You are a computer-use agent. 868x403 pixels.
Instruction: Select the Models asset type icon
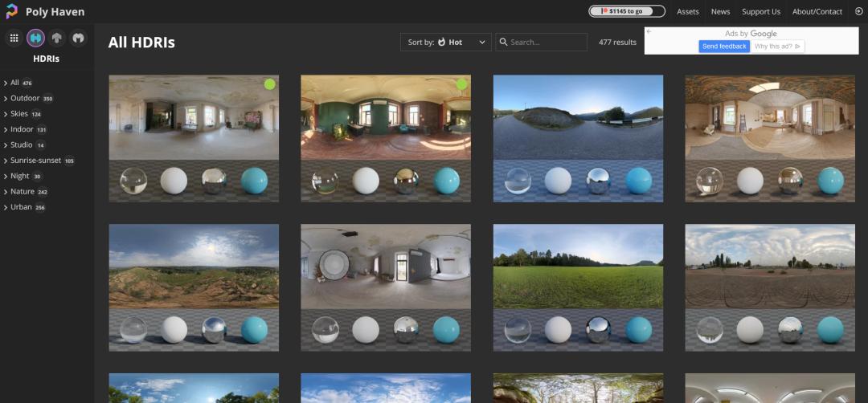(x=78, y=38)
